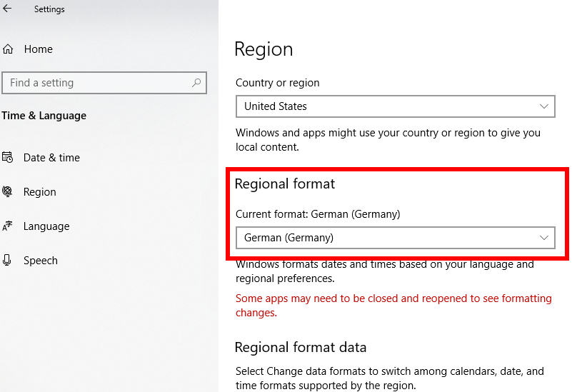Click the Time & Language heading
This screenshot has height=392, width=577.
coord(44,116)
